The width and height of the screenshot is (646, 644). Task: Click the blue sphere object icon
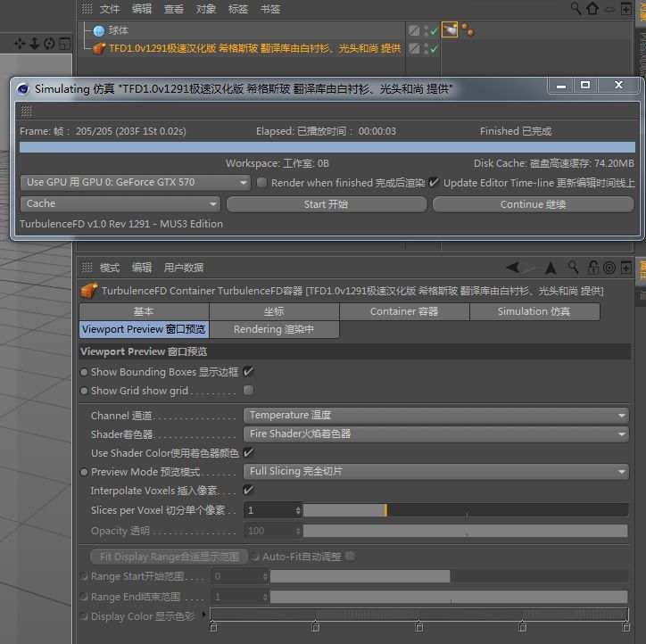coord(99,31)
